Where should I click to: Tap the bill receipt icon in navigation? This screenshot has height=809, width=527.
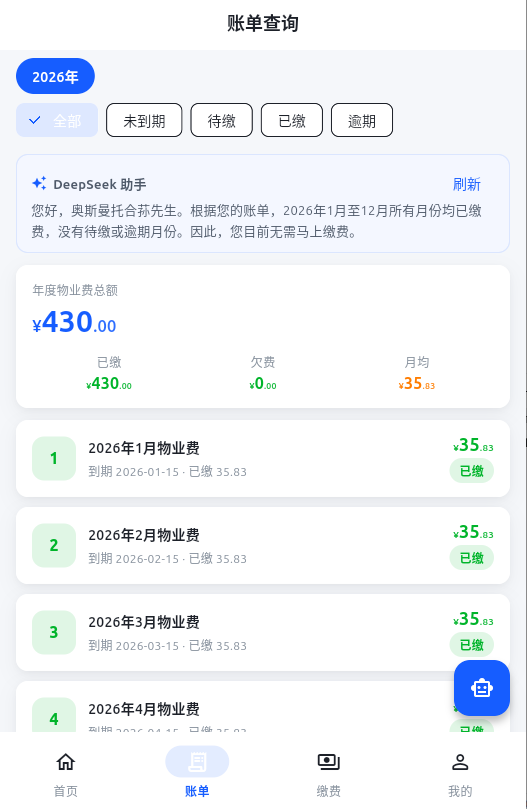[x=197, y=762]
